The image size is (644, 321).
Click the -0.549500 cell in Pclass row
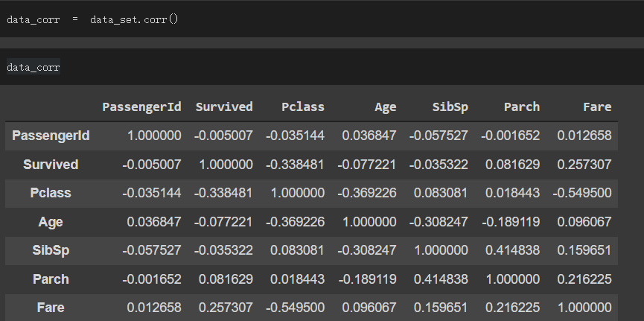pos(582,193)
